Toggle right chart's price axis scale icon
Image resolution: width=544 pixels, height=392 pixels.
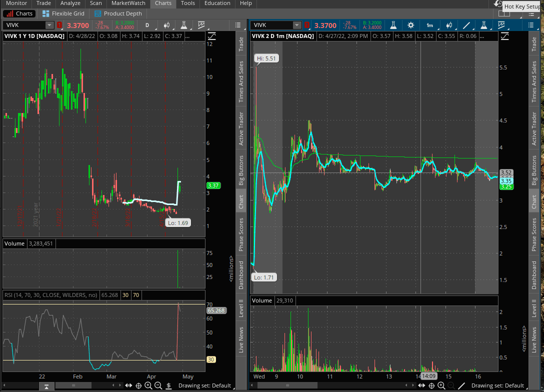coord(505,36)
